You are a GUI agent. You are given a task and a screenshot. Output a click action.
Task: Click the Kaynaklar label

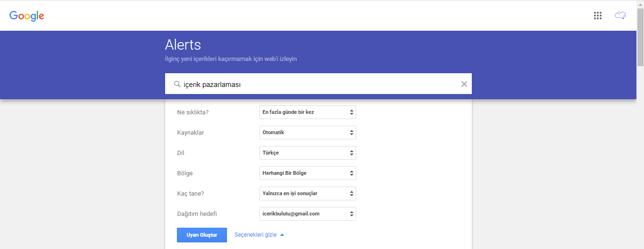tap(191, 133)
